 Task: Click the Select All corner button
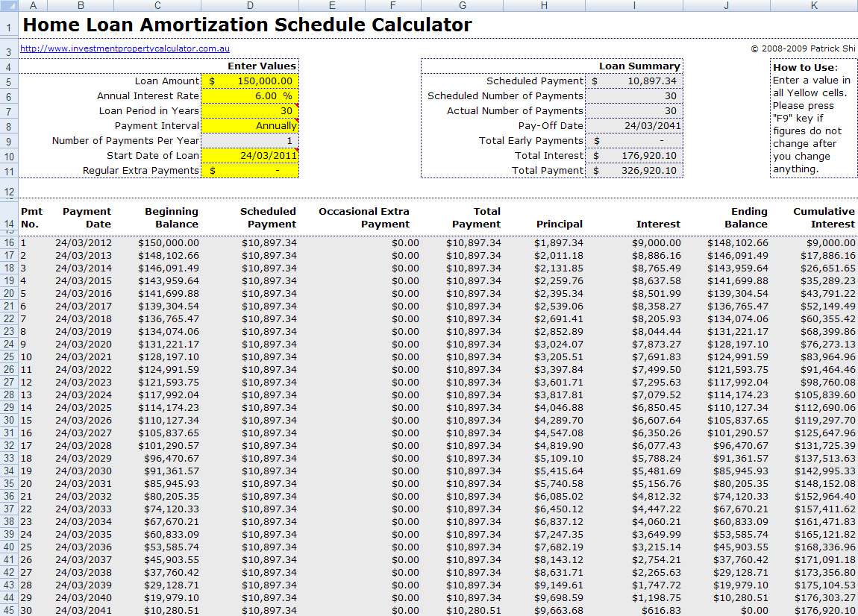(10, 5)
